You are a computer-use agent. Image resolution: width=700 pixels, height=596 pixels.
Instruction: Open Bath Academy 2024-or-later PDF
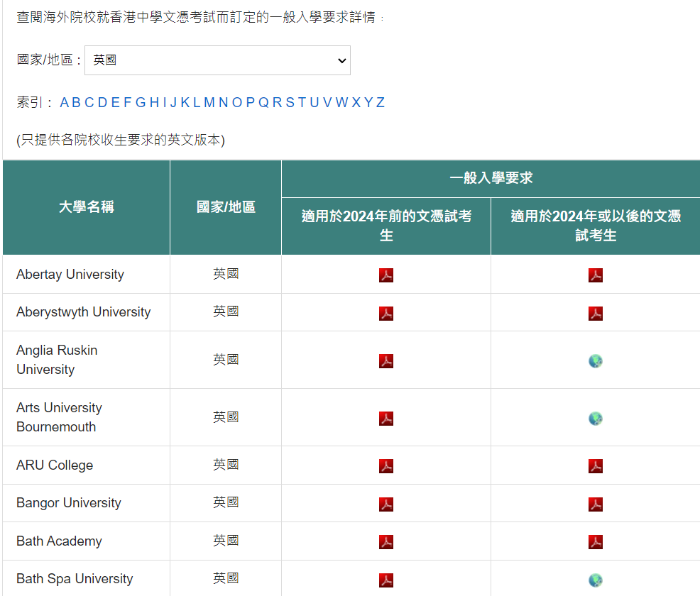[x=596, y=542]
